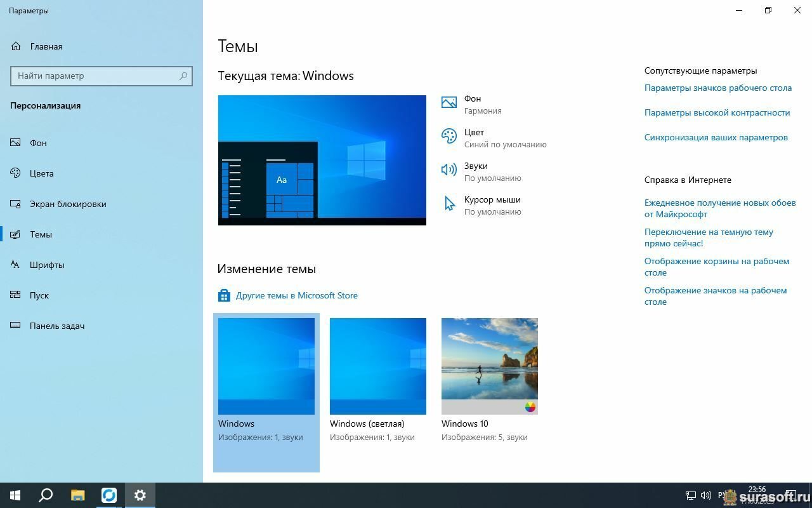Click the color wheel on the Windows 10 theme
The height and width of the screenshot is (508, 812).
pyautogui.click(x=530, y=407)
